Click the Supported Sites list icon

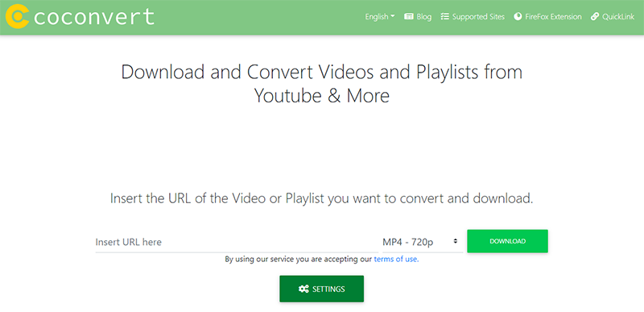click(x=445, y=17)
